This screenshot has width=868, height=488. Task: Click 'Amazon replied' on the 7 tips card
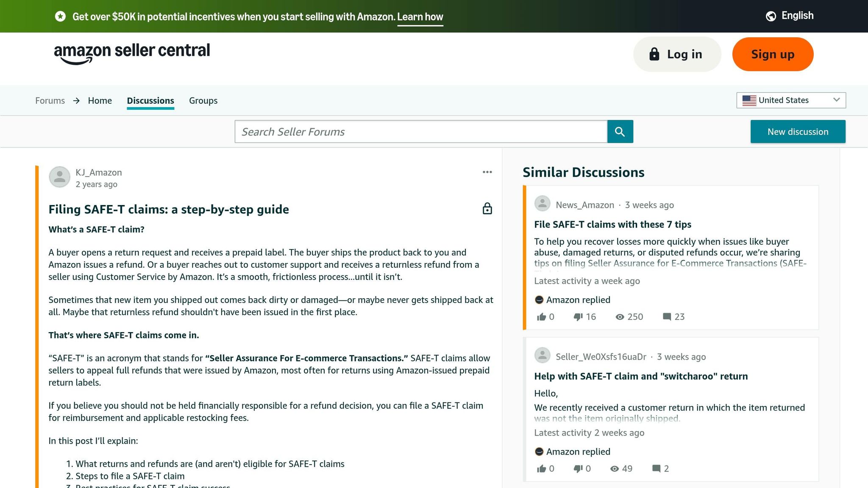(578, 300)
